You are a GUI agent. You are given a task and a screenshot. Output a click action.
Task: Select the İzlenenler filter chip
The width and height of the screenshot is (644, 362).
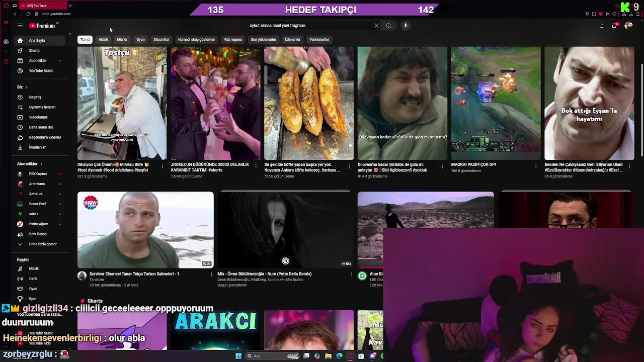coord(293,40)
